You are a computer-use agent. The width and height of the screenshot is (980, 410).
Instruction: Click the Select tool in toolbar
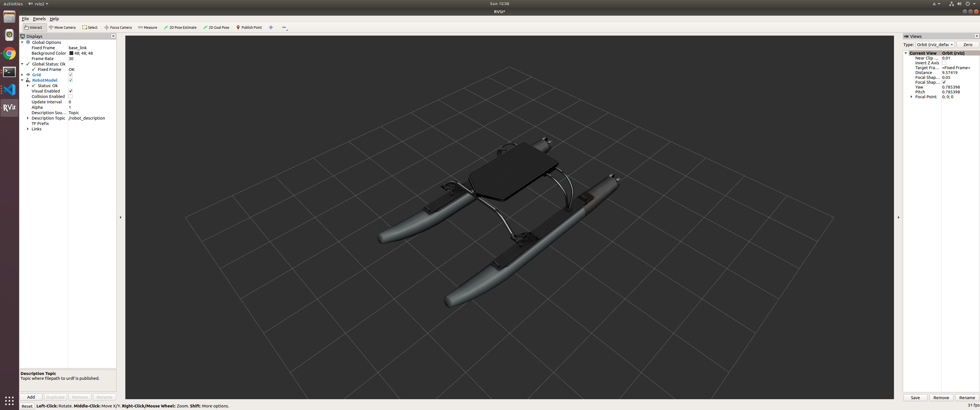tap(90, 27)
